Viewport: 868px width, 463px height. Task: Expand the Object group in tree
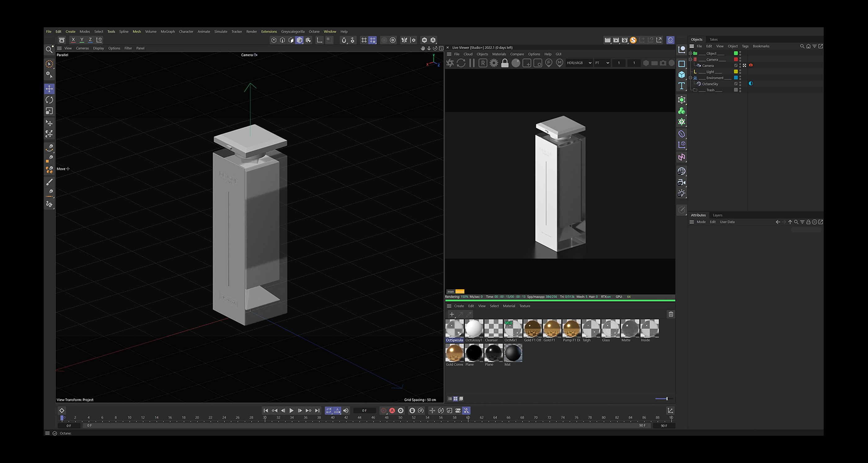pos(690,53)
